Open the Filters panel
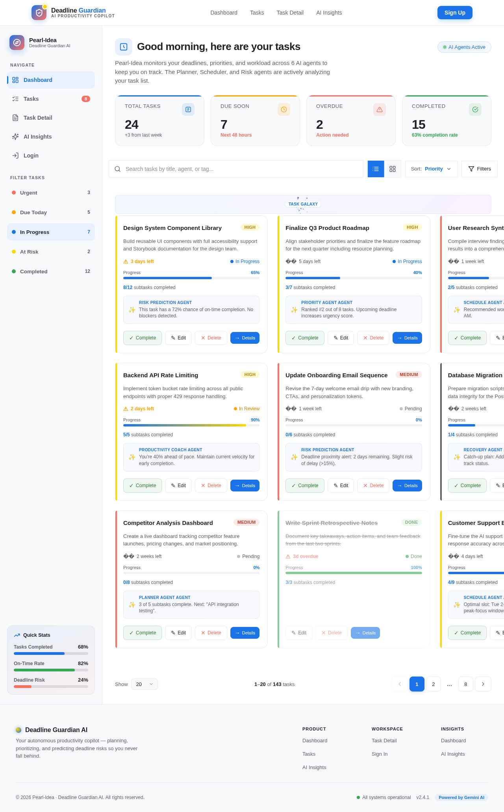 480,169
